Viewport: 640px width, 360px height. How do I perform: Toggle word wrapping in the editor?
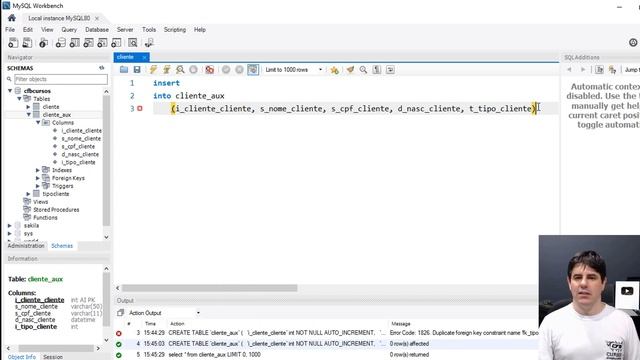coord(390,70)
